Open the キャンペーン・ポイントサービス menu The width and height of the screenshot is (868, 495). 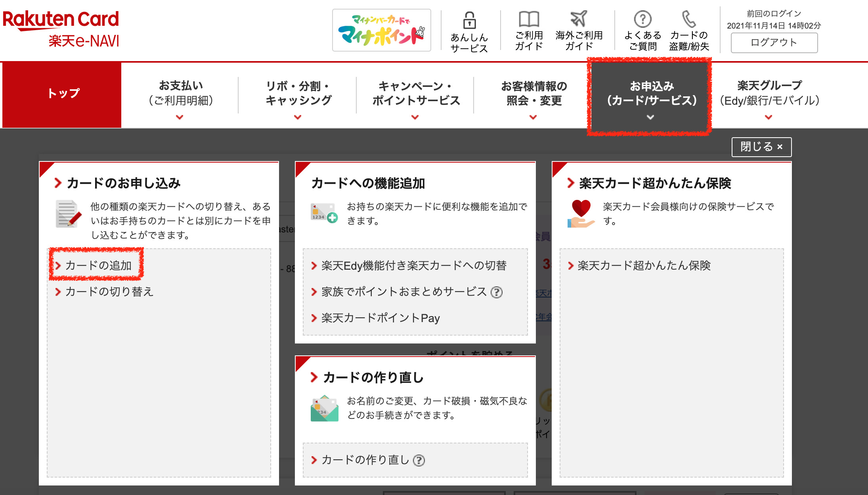click(415, 93)
